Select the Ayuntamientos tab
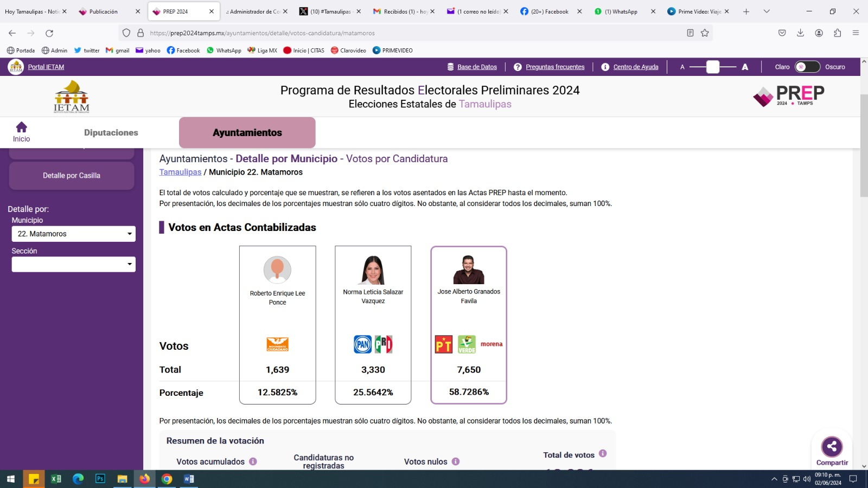This screenshot has width=868, height=488. pyautogui.click(x=247, y=133)
